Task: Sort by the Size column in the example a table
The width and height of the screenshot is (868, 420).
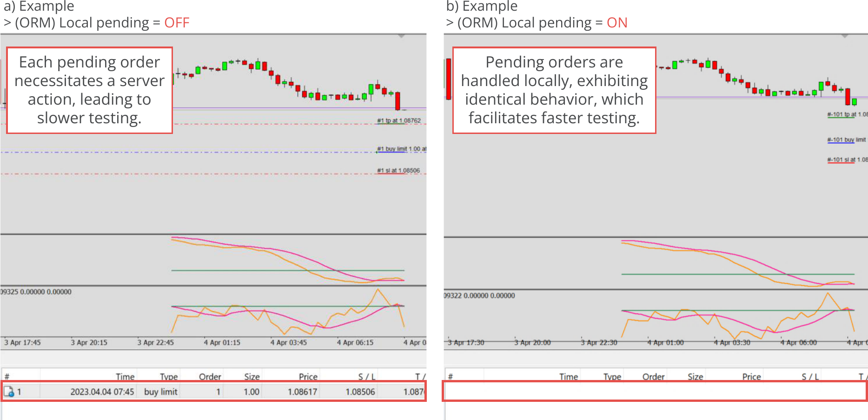Action: pyautogui.click(x=252, y=377)
